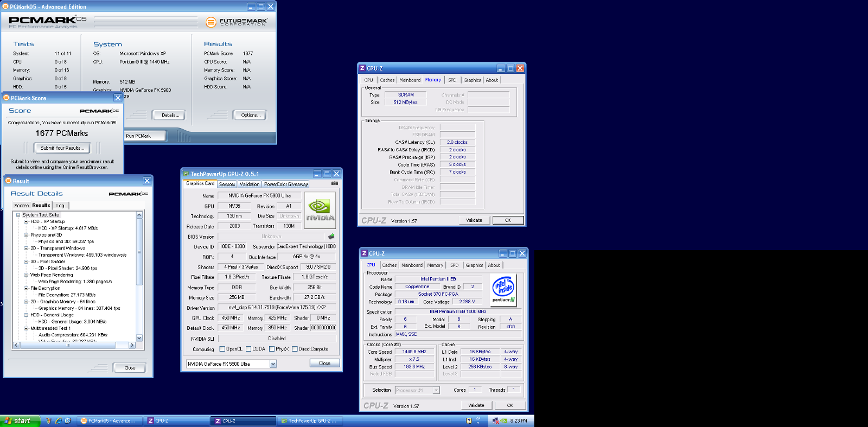Click the Futuremark Corporation logo
Screen dimensions: 868x427
click(236, 22)
